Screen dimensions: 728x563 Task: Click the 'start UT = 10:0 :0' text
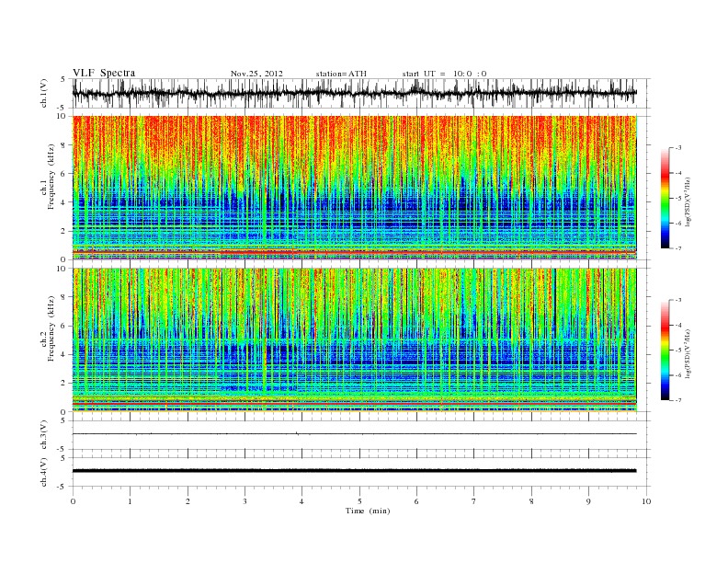click(444, 74)
